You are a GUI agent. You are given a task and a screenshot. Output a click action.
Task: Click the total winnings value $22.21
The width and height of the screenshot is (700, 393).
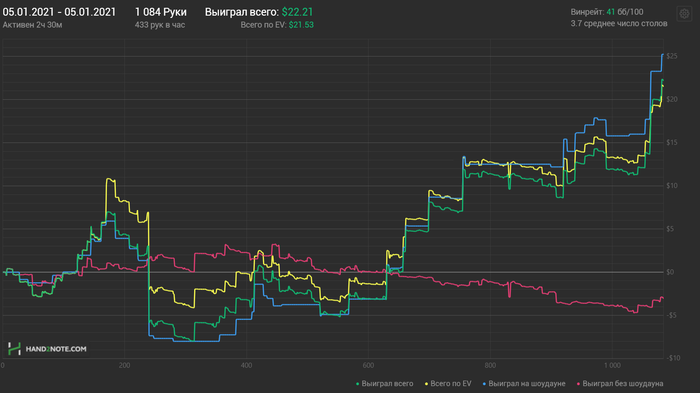pos(297,12)
